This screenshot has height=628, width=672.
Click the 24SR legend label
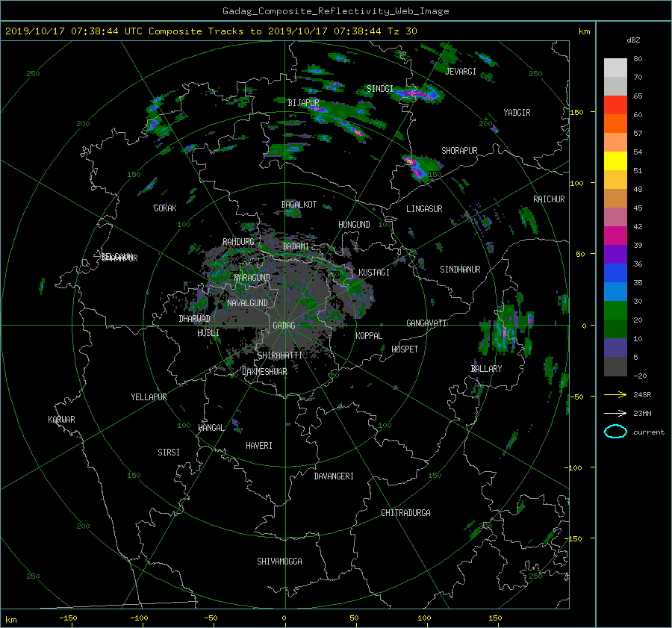coord(642,395)
